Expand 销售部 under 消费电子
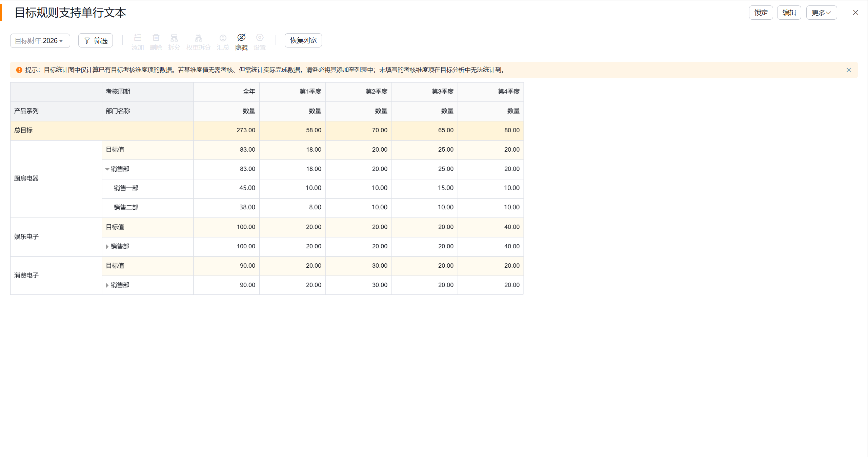868x457 pixels. coord(107,285)
